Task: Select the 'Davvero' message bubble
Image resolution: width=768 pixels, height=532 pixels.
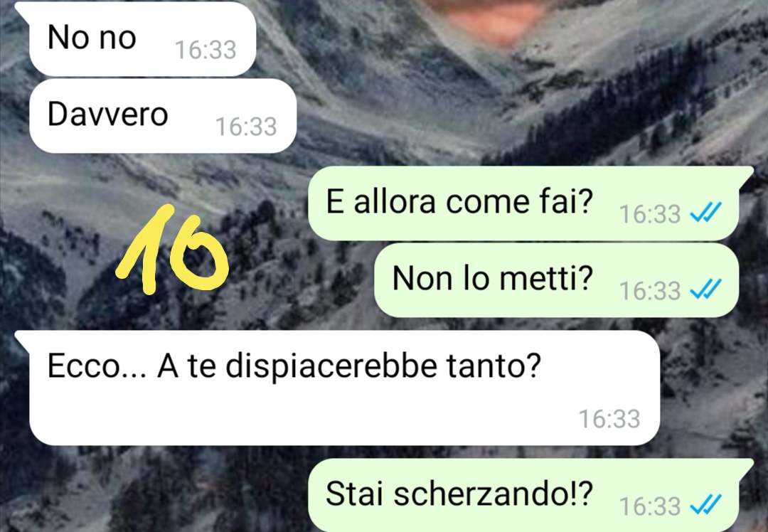Action: pyautogui.click(x=161, y=116)
